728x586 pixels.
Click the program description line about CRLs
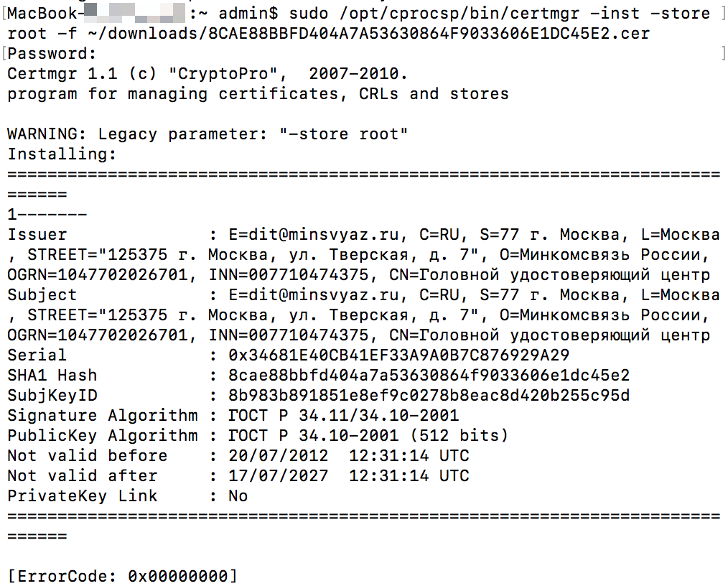click(258, 94)
